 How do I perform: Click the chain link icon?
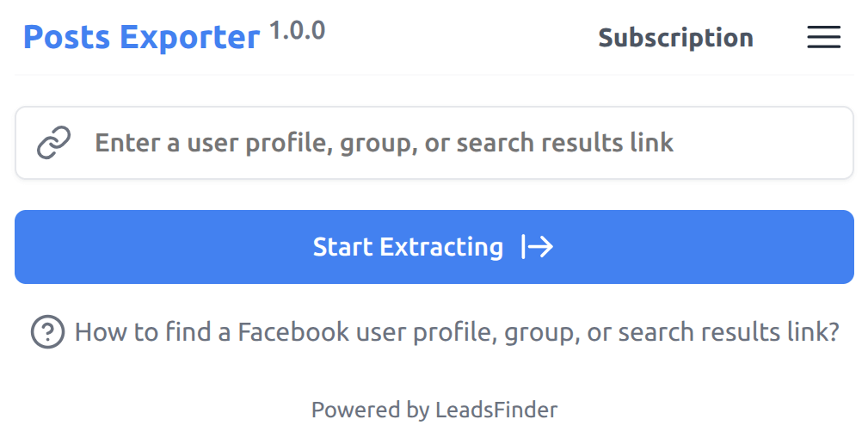(x=54, y=143)
